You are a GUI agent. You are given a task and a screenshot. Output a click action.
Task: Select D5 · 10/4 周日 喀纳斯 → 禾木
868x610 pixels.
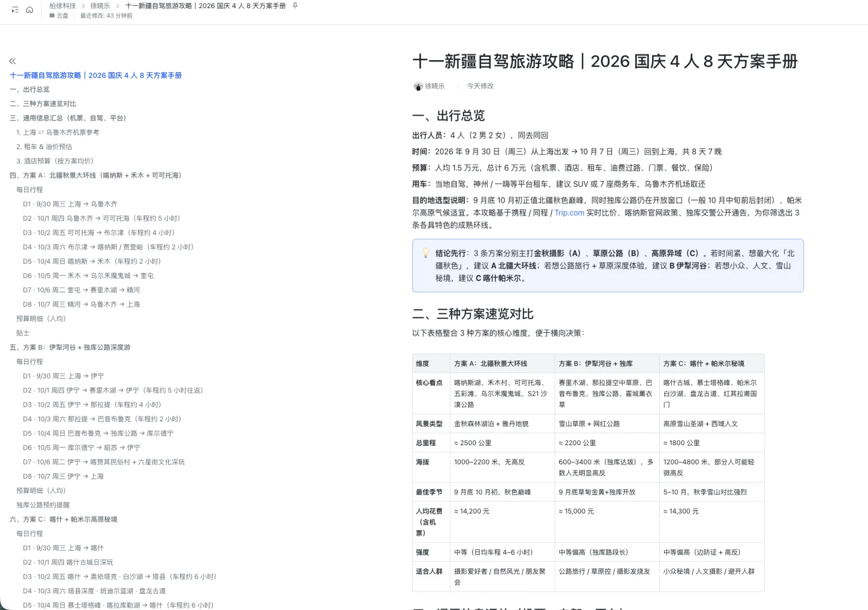(x=92, y=261)
